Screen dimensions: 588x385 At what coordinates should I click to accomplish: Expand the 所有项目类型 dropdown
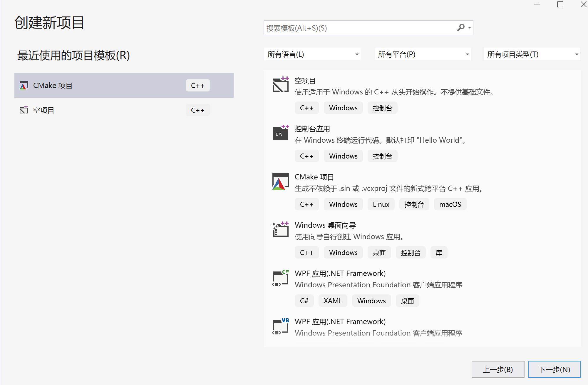click(x=532, y=54)
